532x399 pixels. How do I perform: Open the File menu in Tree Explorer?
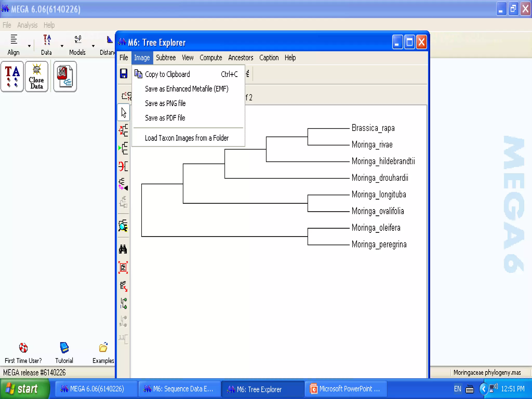coord(124,58)
